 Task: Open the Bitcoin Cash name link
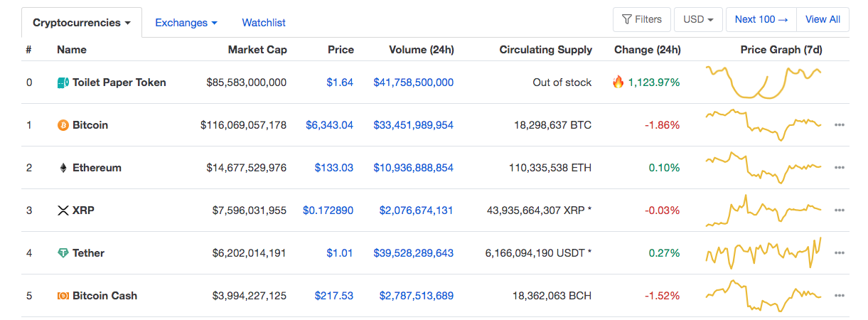pos(105,296)
